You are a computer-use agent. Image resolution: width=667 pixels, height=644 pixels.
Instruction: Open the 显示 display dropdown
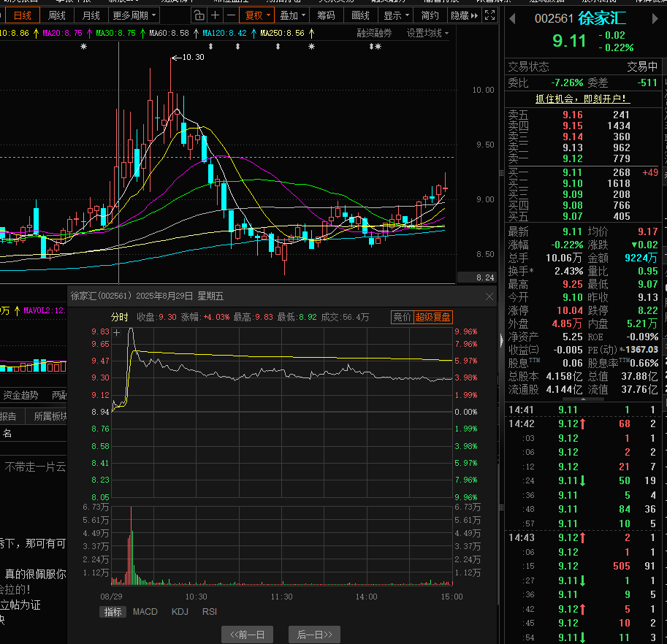click(x=396, y=16)
